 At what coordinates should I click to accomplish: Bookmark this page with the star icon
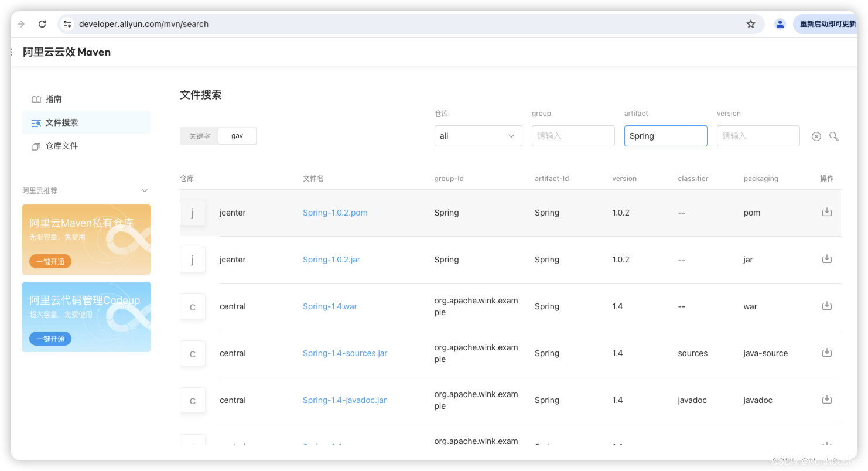(x=751, y=24)
